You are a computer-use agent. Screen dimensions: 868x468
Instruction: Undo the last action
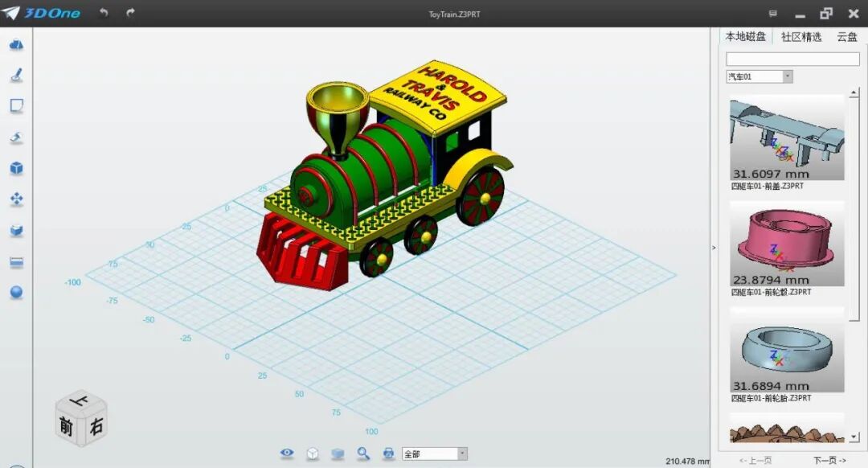coord(104,12)
